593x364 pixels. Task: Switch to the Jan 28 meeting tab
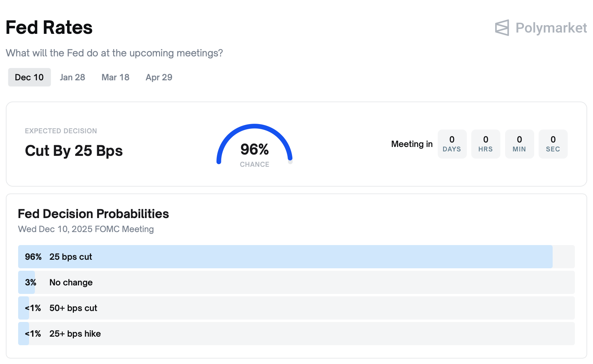[x=73, y=77]
